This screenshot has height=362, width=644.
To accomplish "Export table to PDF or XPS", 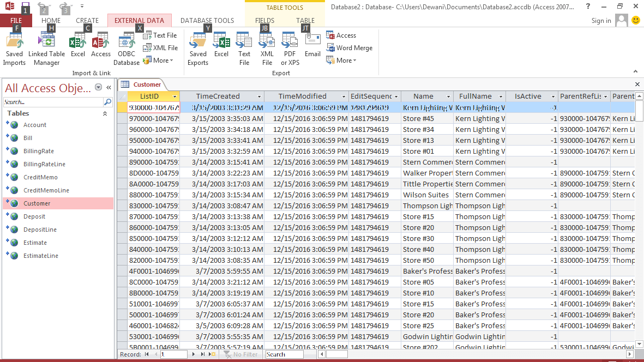I will (x=290, y=49).
